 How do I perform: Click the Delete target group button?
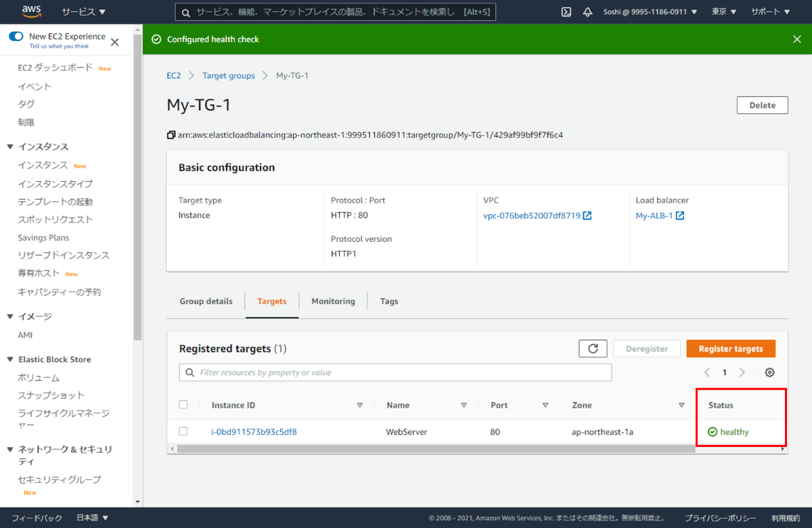(x=763, y=105)
